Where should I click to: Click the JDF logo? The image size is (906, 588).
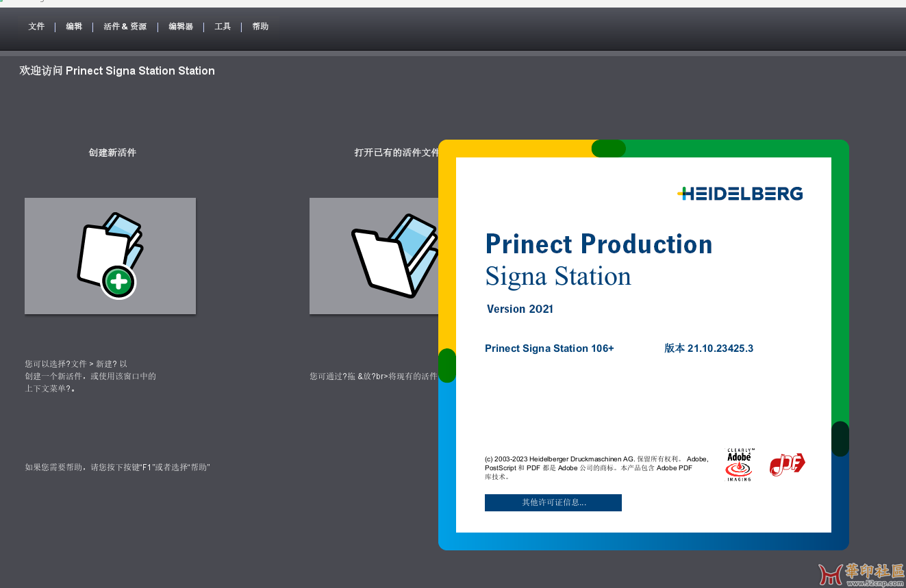(788, 465)
